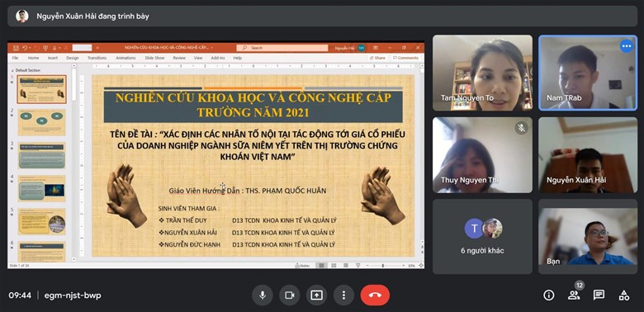Mute the microphone in the call bar
This screenshot has width=644, height=312.
pyautogui.click(x=263, y=295)
